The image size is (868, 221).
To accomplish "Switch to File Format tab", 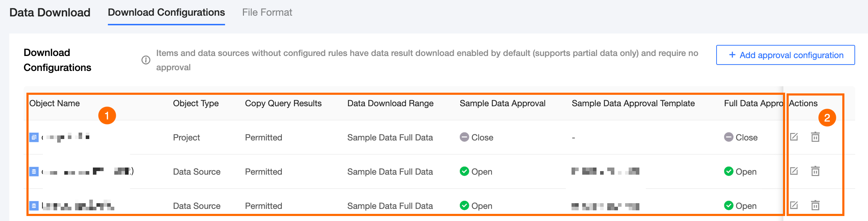I will click(x=267, y=12).
